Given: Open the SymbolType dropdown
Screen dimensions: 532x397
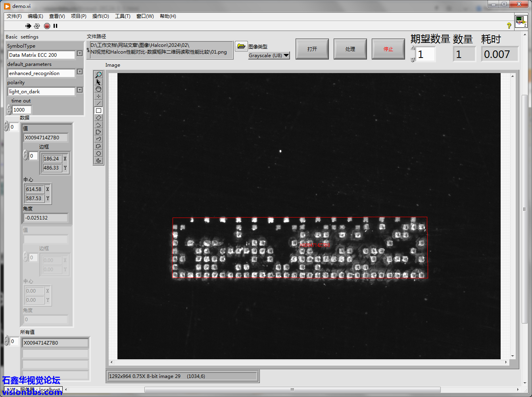Looking at the screenshot, I should tap(80, 53).
